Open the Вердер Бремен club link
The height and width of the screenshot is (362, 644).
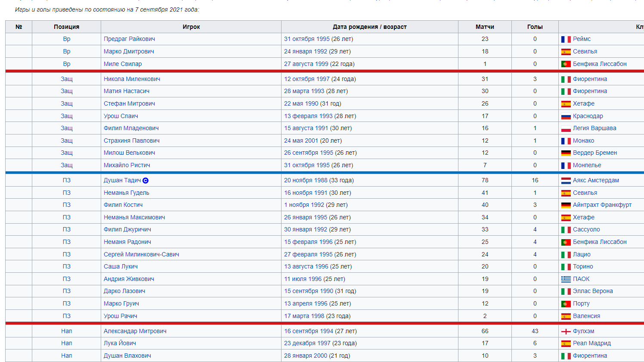click(x=595, y=153)
